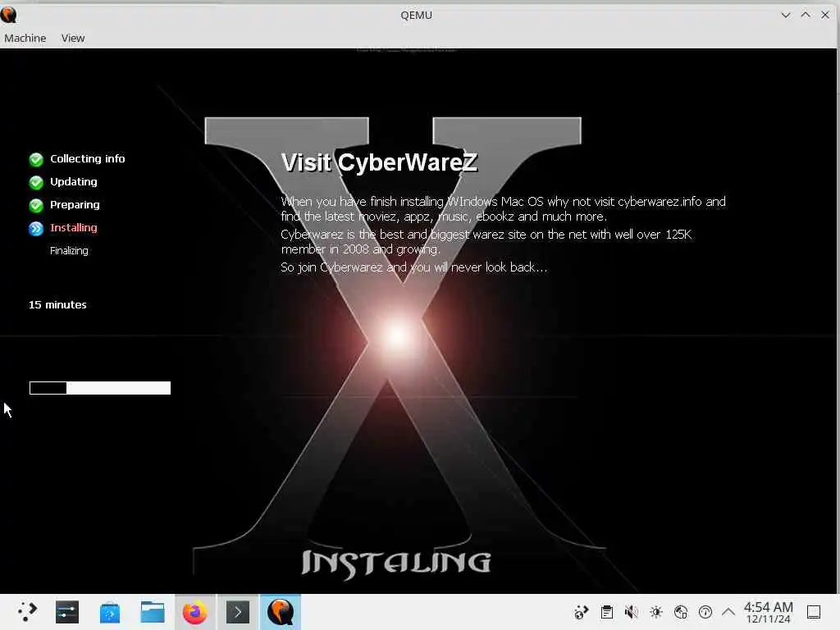Open the clipboard tray icon
840x630 pixels.
coord(606,612)
